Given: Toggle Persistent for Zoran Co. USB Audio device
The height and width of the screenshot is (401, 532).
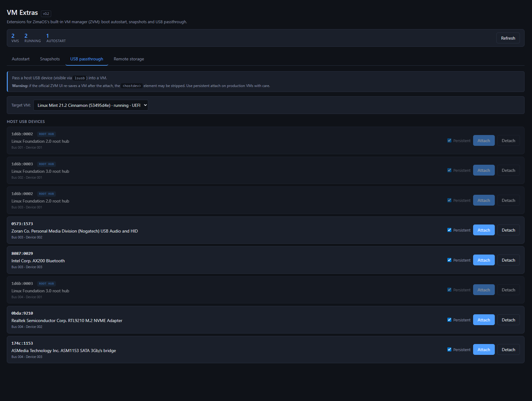Looking at the screenshot, I should point(449,230).
